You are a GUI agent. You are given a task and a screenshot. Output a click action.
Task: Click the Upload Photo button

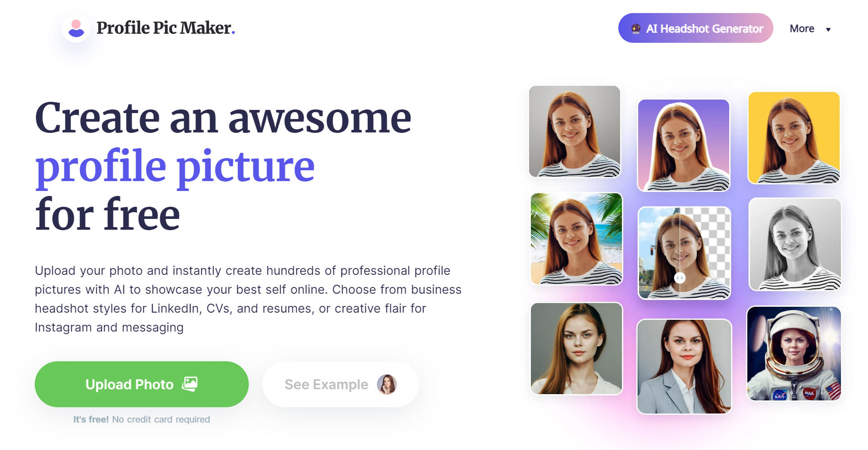pyautogui.click(x=142, y=384)
